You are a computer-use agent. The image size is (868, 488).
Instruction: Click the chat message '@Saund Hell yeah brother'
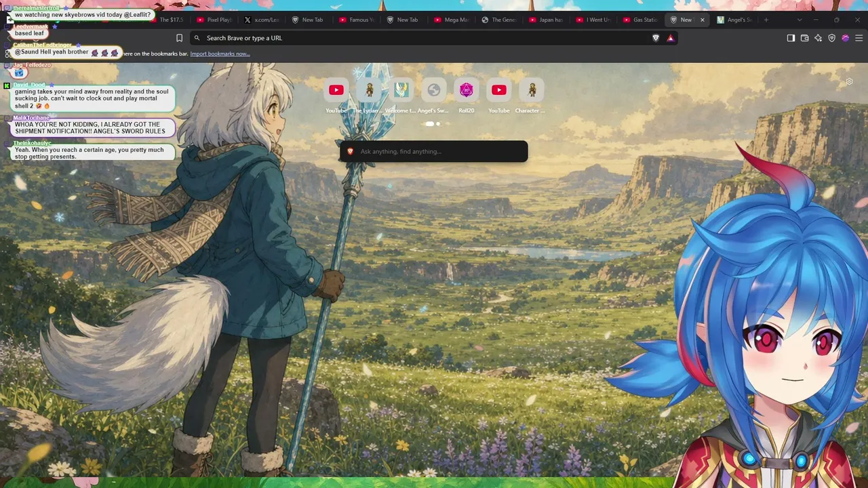click(x=66, y=52)
